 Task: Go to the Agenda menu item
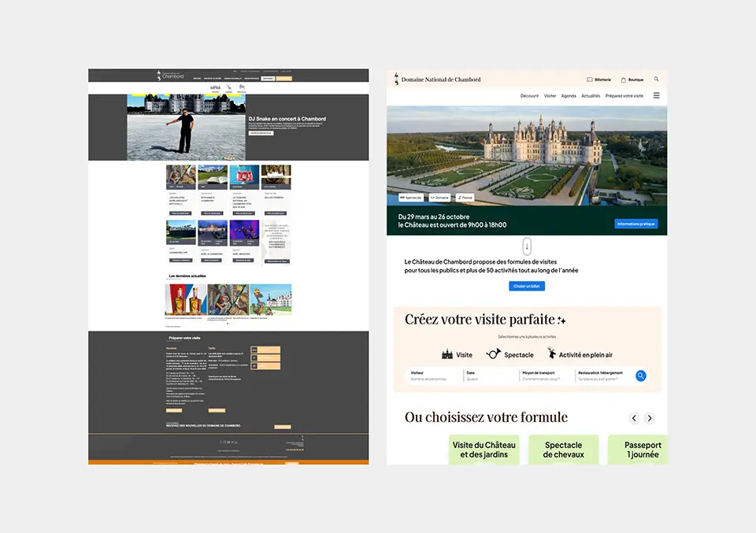point(569,96)
